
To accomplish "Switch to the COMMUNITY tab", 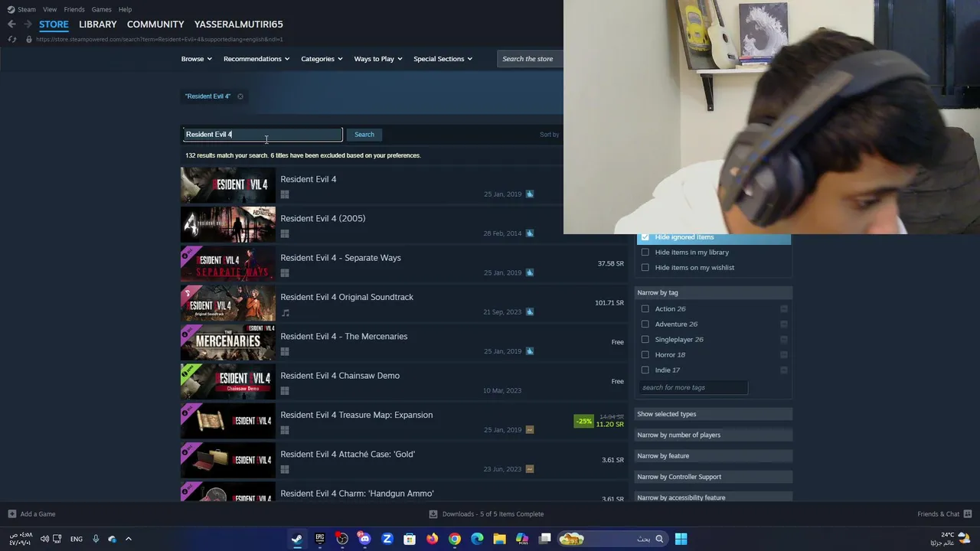I will point(155,24).
